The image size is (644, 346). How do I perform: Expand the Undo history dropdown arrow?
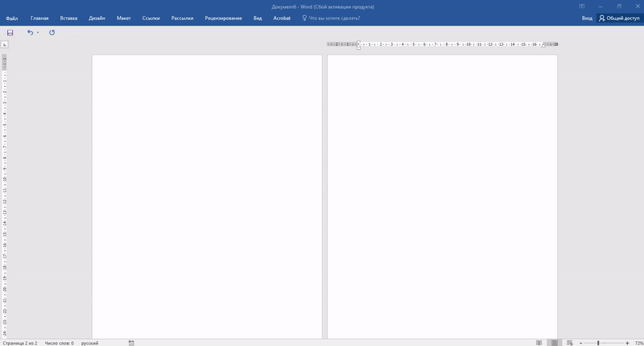tap(38, 33)
